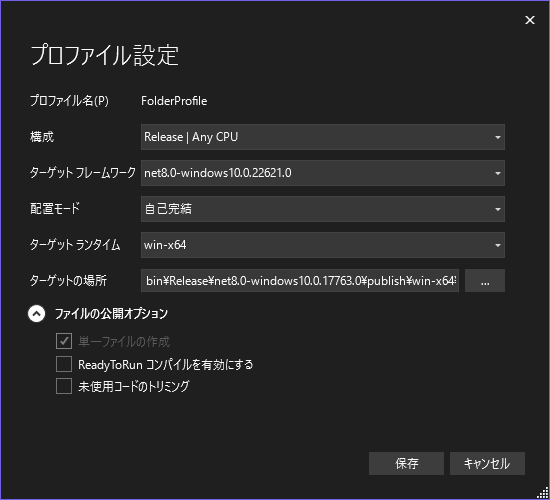Close the プロファイル設定 dialog with the X

(530, 20)
